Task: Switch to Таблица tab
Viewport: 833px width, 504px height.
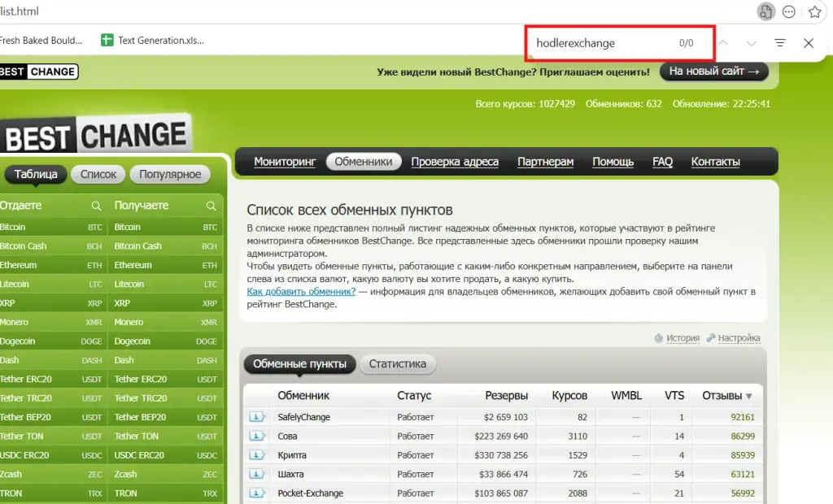Action: pyautogui.click(x=36, y=174)
